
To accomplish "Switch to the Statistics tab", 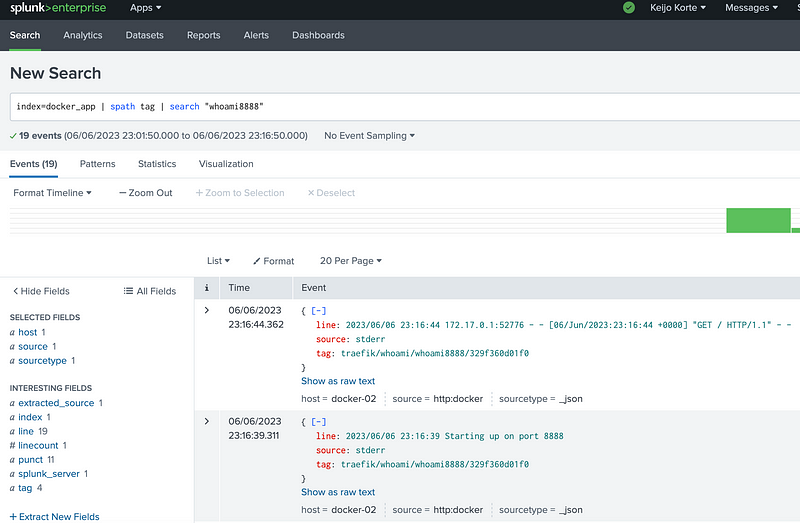I will [157, 164].
